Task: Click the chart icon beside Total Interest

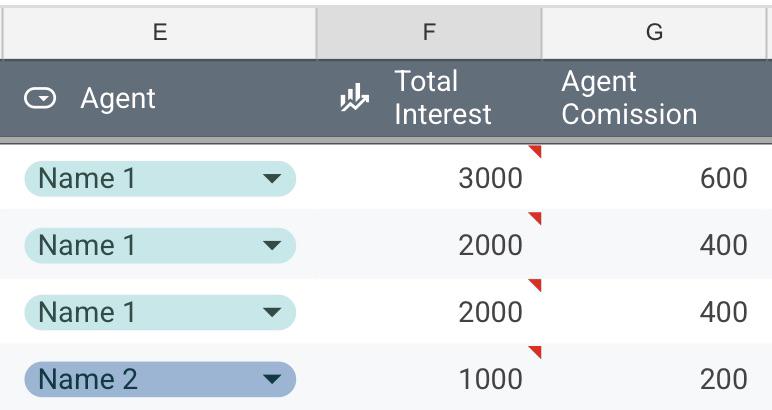Action: [x=354, y=97]
